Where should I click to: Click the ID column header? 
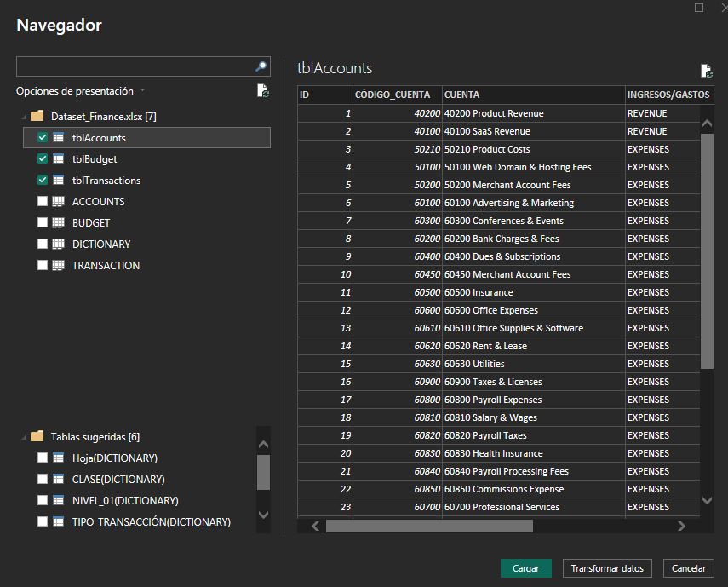coord(325,95)
